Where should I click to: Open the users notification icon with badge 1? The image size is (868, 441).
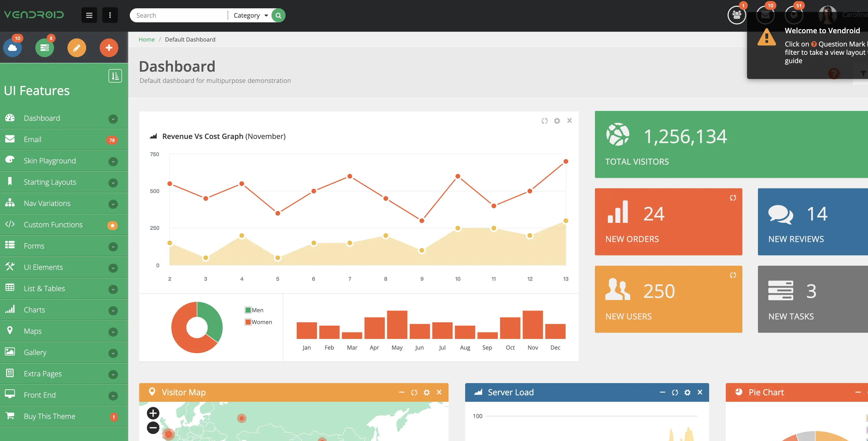click(737, 15)
